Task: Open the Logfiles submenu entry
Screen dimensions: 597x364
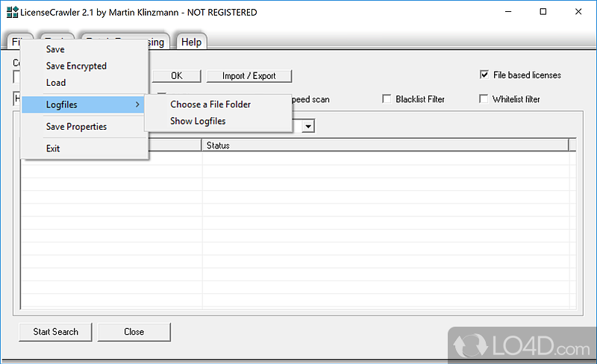Action: [x=83, y=104]
